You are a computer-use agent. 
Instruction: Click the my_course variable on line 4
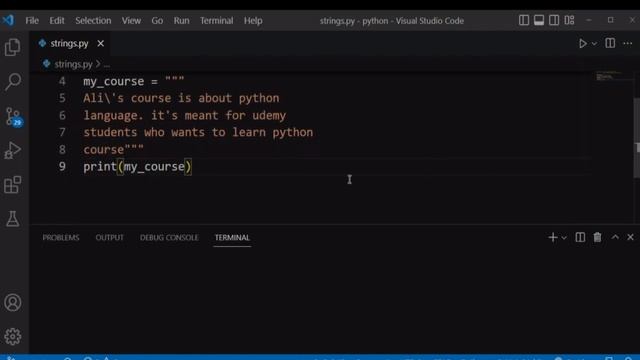click(113, 81)
